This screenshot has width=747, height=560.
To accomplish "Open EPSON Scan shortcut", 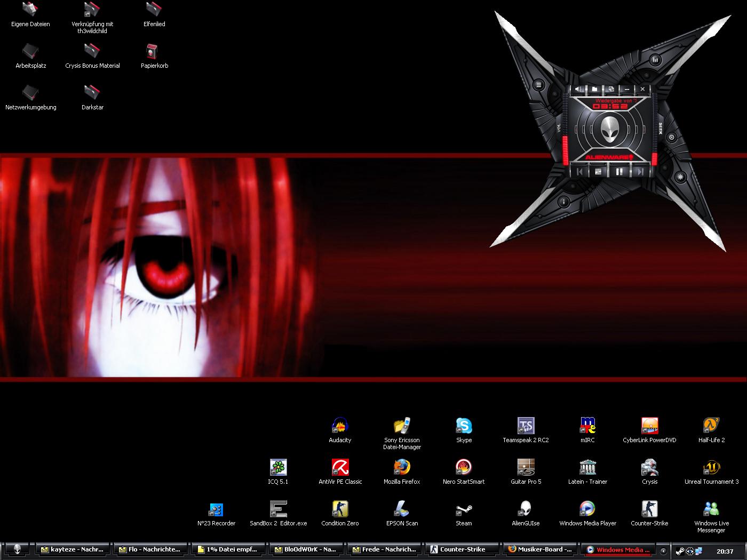I will point(402,513).
